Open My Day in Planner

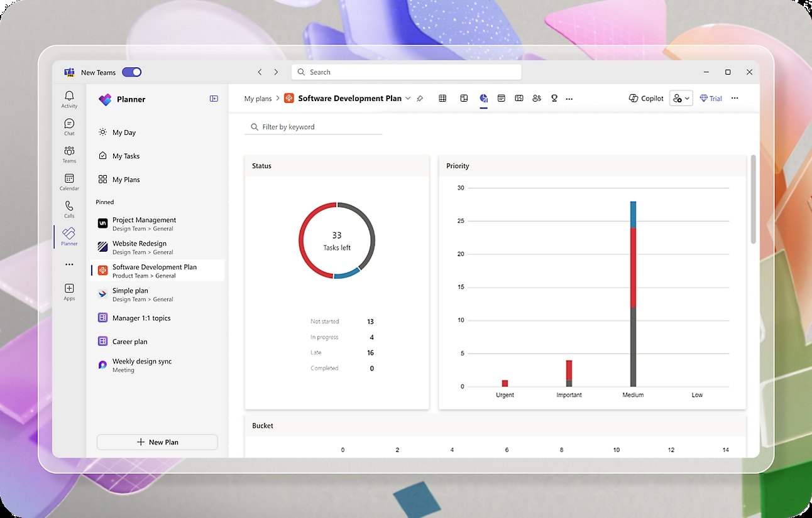(124, 132)
